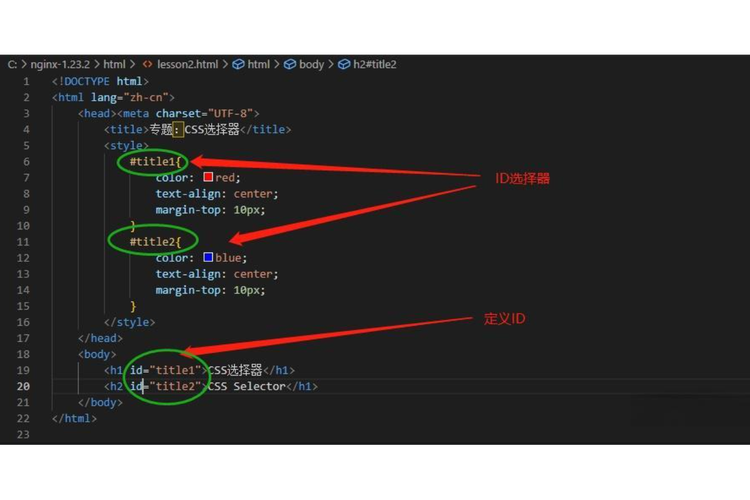Expand the html folder breadcrumb
The image size is (750, 500).
[x=114, y=64]
